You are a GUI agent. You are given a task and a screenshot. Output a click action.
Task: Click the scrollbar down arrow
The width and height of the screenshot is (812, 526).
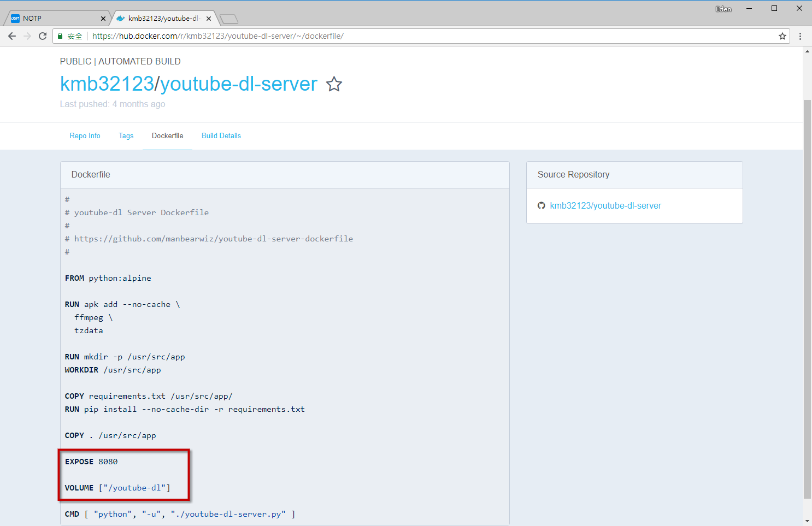coord(807,521)
